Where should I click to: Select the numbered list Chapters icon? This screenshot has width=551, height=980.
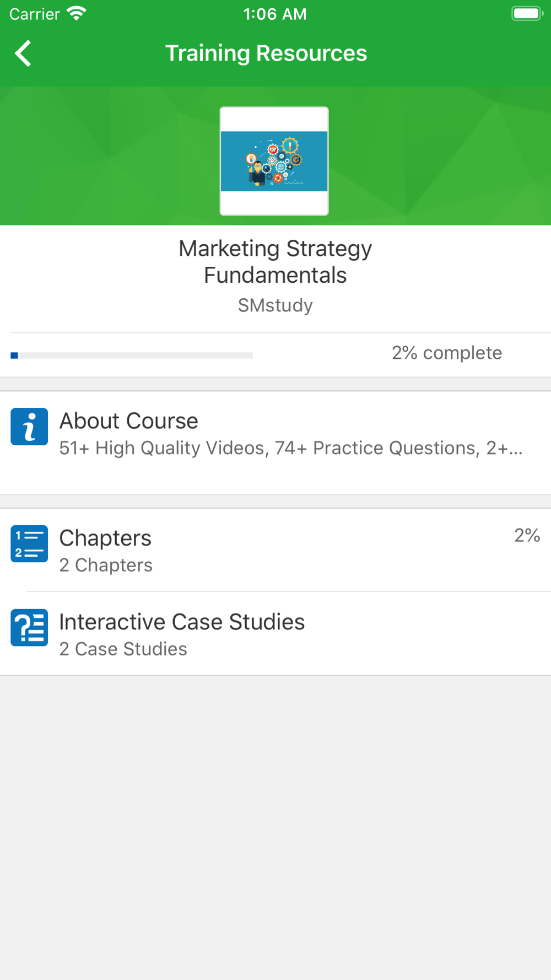(x=29, y=543)
